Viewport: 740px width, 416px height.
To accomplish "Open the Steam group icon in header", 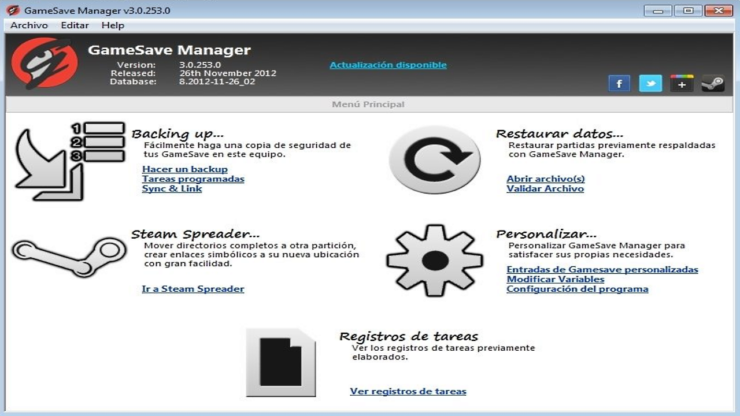I will click(x=713, y=84).
